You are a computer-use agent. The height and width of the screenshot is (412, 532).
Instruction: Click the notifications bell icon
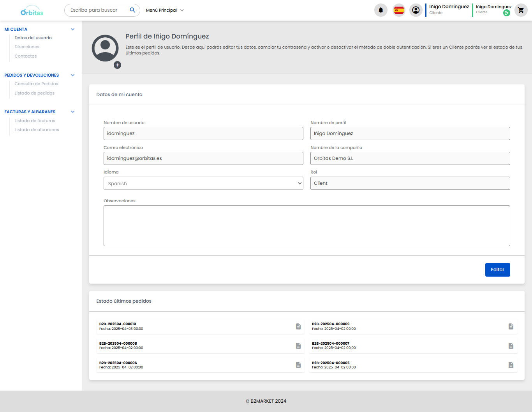[x=381, y=10]
